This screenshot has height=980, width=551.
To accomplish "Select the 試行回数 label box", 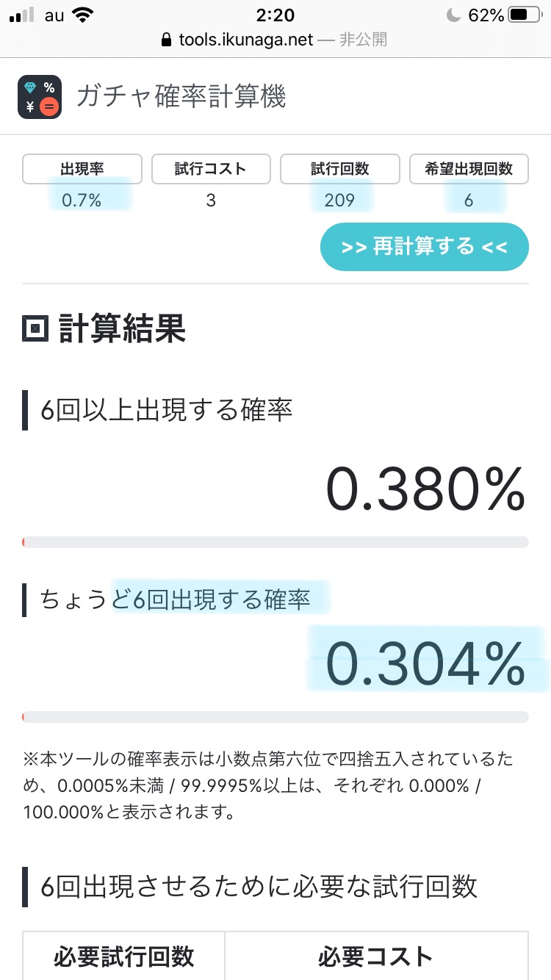I will pos(339,169).
